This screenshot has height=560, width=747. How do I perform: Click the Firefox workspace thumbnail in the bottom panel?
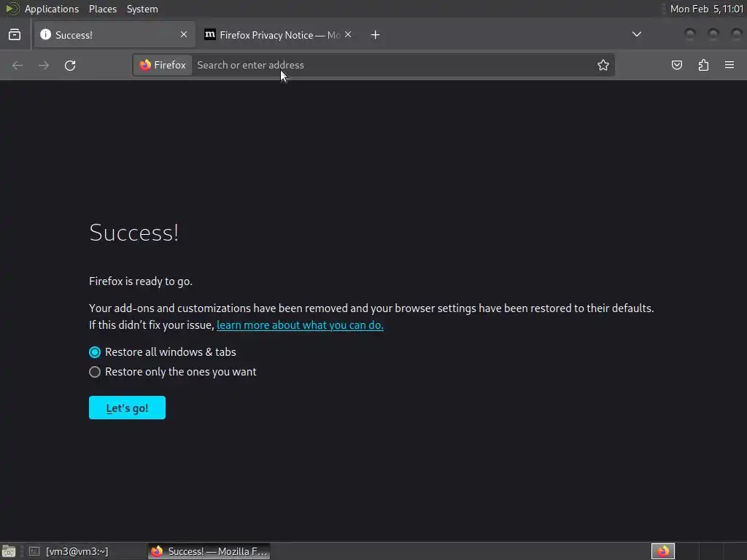coord(663,551)
